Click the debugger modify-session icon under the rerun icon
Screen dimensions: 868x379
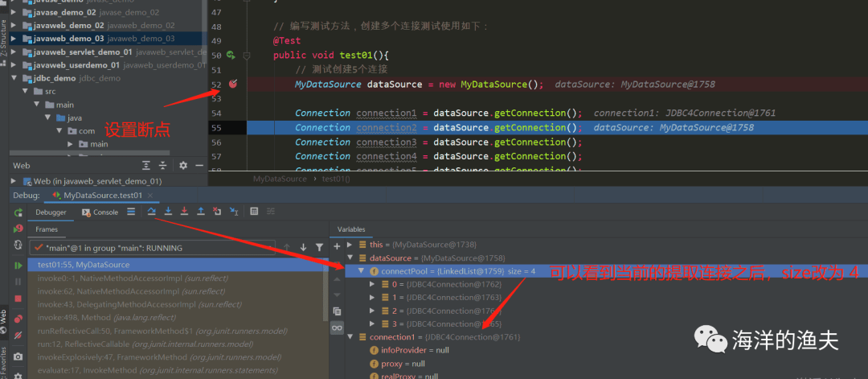pyautogui.click(x=18, y=245)
